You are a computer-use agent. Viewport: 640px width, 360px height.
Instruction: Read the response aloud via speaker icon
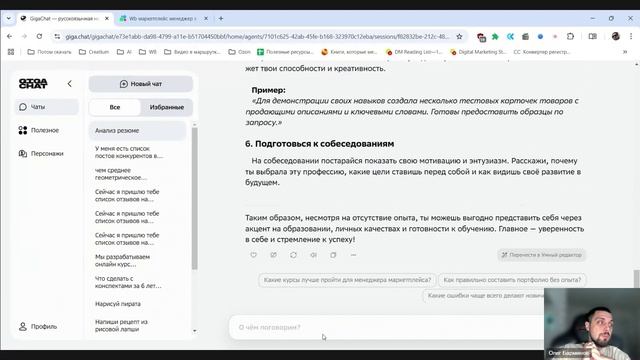click(313, 255)
